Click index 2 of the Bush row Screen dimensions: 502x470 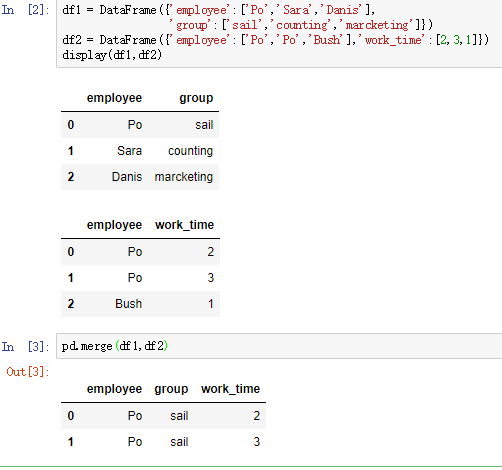point(71,304)
